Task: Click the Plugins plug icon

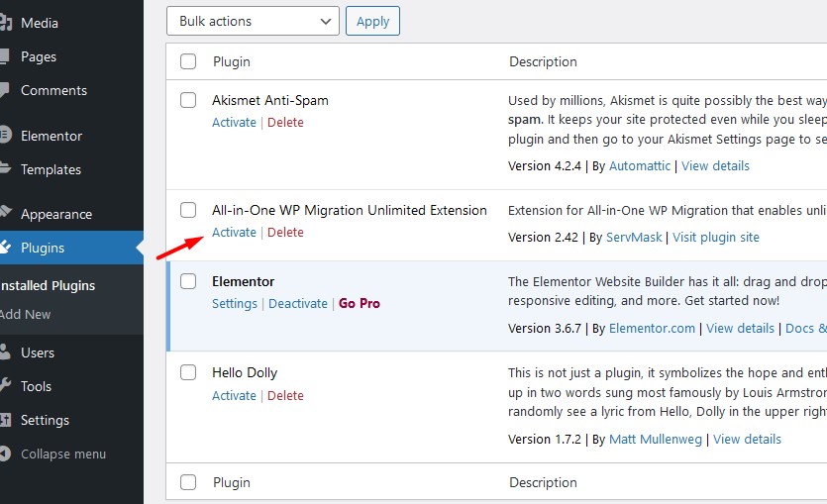Action: click(5, 247)
